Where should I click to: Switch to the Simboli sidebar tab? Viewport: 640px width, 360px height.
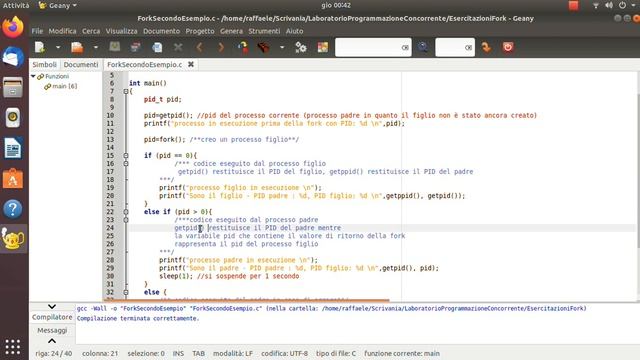[44, 64]
